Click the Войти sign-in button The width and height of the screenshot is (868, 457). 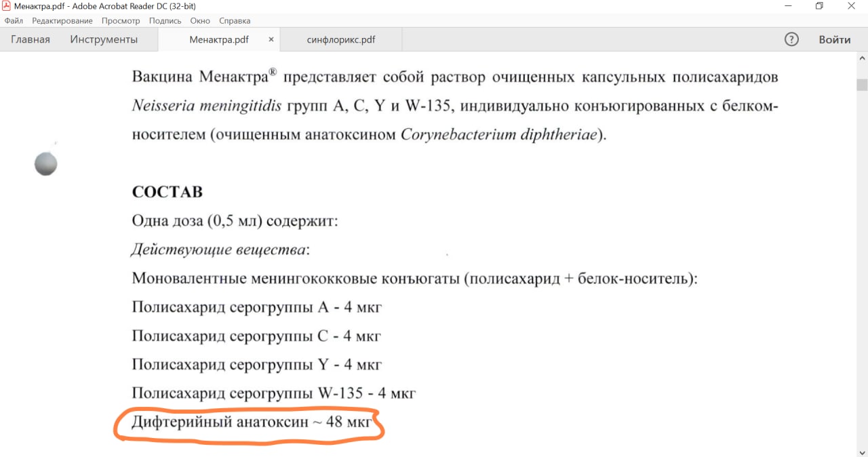click(835, 39)
